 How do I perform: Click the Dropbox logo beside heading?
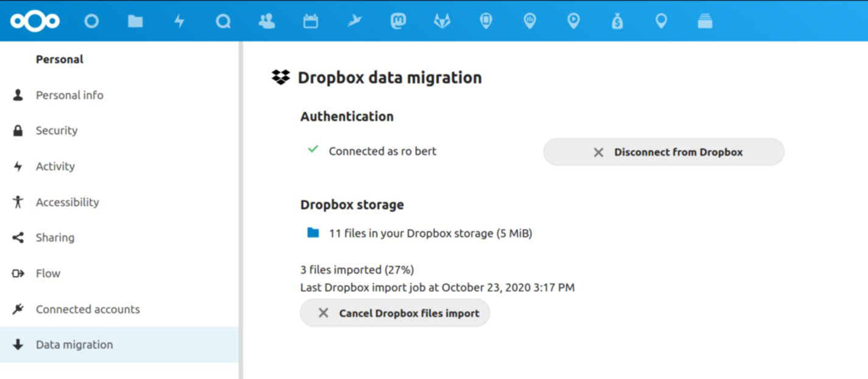pos(281,77)
